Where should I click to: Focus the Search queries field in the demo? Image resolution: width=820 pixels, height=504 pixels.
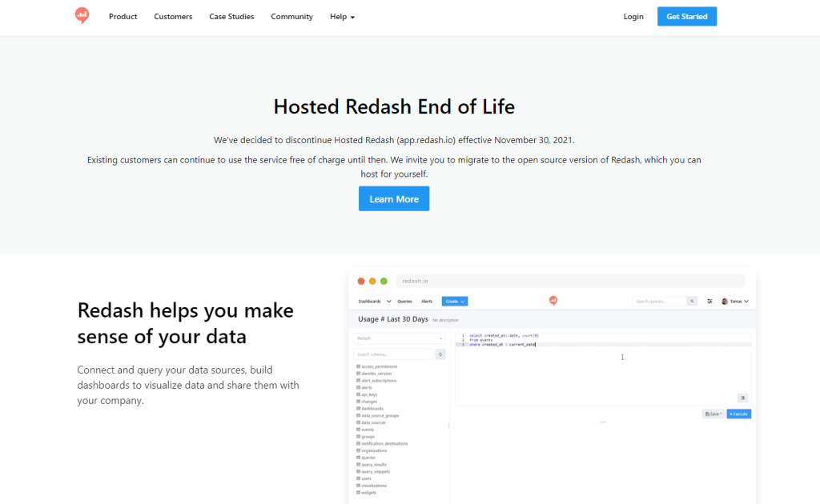659,302
